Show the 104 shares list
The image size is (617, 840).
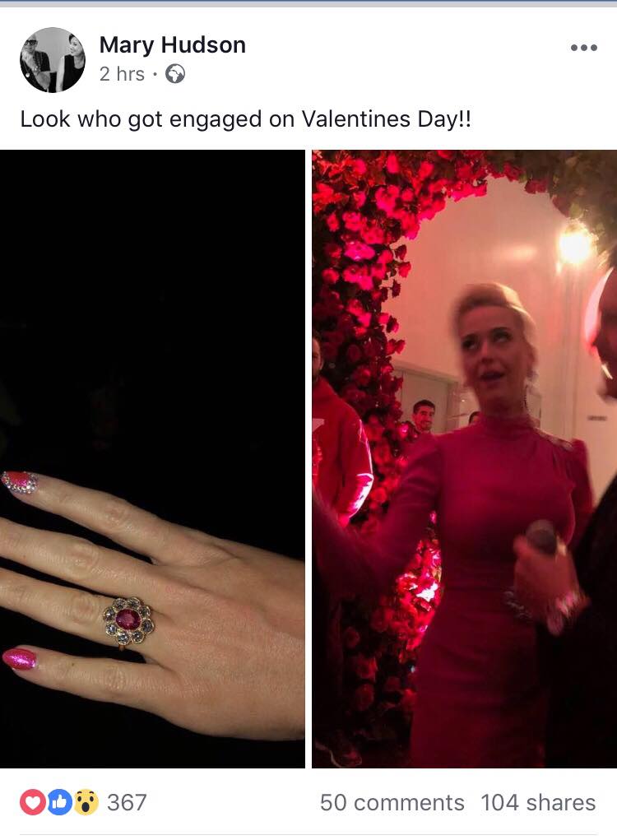[x=538, y=802]
